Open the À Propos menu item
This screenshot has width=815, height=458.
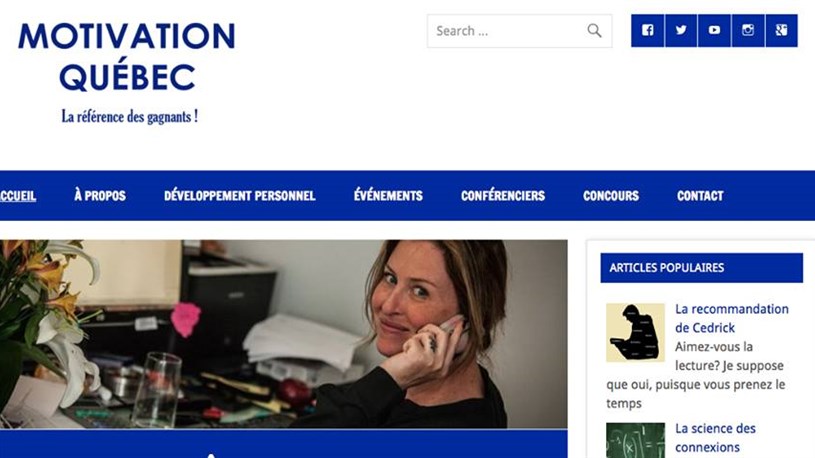tap(100, 195)
